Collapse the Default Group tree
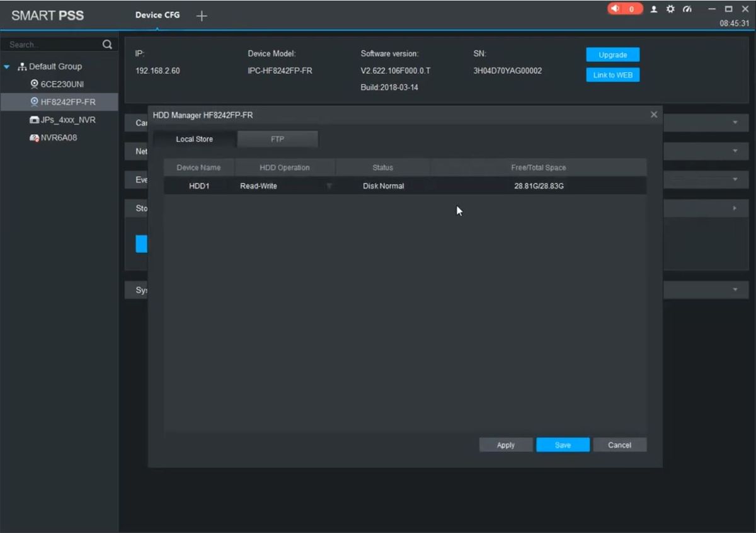 click(x=7, y=67)
